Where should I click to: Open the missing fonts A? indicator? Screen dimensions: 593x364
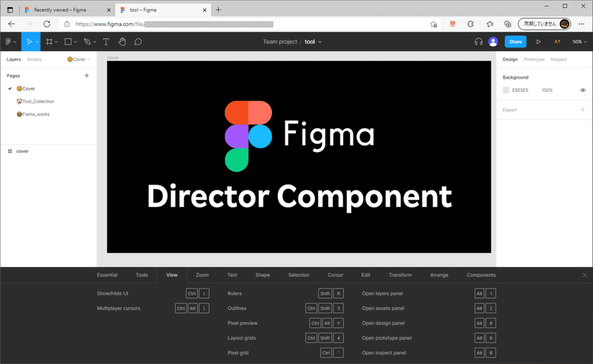557,42
